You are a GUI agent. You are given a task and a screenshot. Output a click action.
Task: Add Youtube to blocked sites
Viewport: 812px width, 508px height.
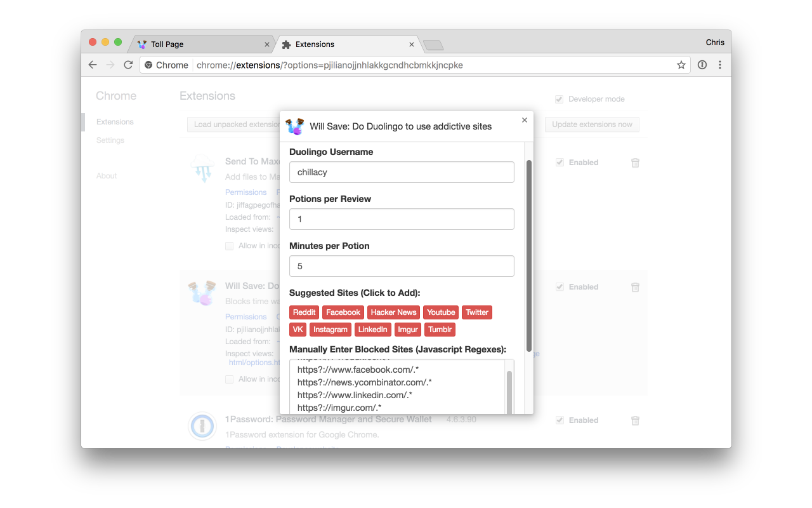click(441, 312)
